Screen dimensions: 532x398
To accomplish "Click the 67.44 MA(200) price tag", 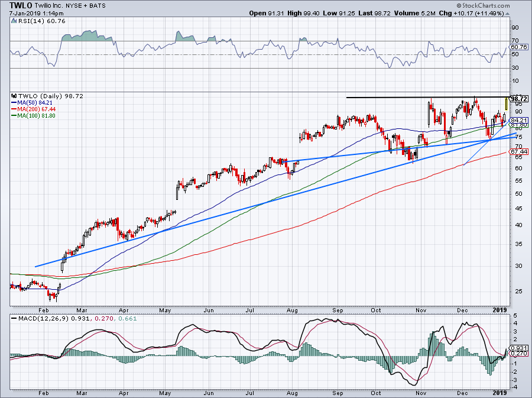I will pos(519,151).
